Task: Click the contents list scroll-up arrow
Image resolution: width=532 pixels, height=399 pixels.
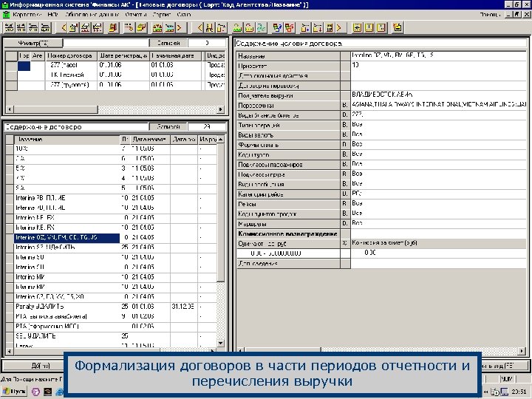Action: pyautogui.click(x=221, y=140)
